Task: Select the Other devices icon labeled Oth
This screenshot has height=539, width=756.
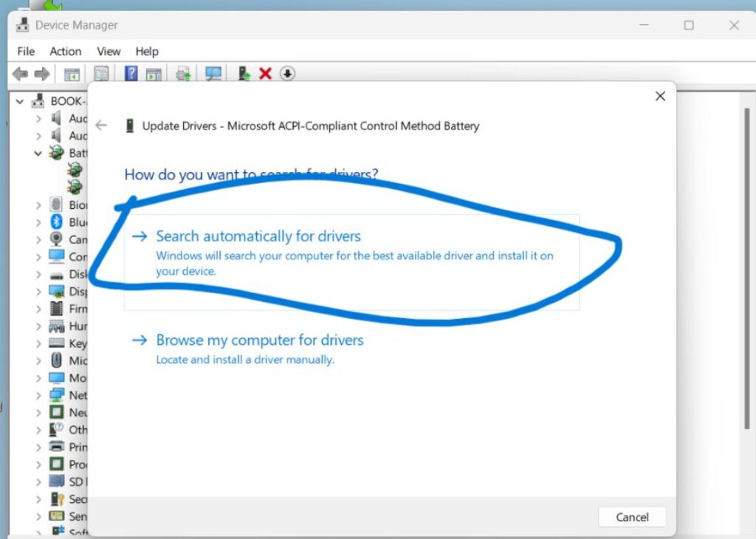Action: coord(56,429)
